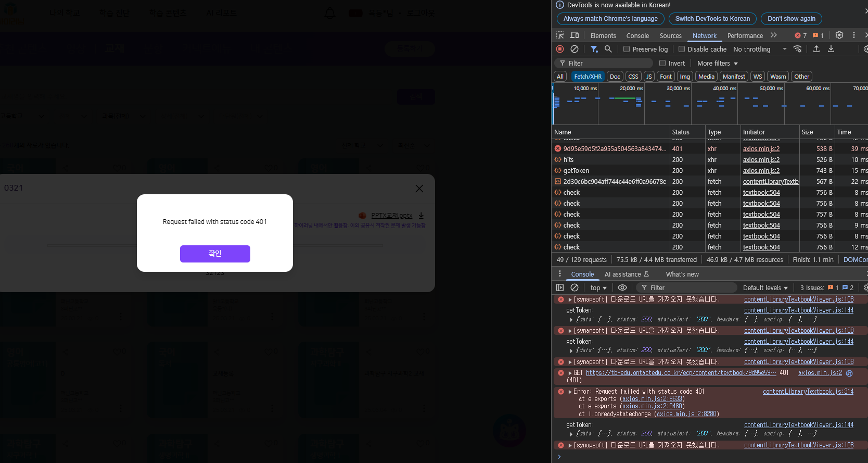Open network conditions wifi icon
This screenshot has height=463, width=868.
(797, 49)
